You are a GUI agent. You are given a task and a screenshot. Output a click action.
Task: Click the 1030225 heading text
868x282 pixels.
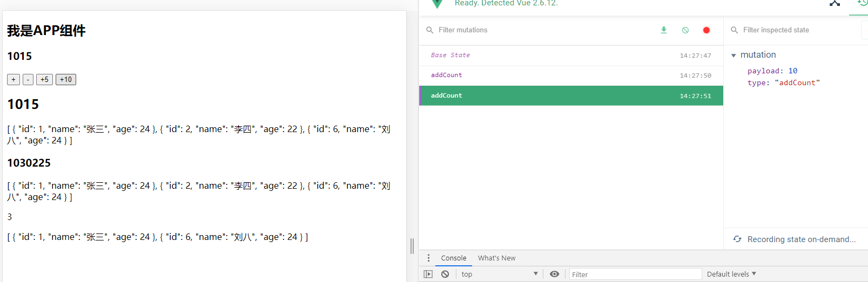click(x=29, y=163)
